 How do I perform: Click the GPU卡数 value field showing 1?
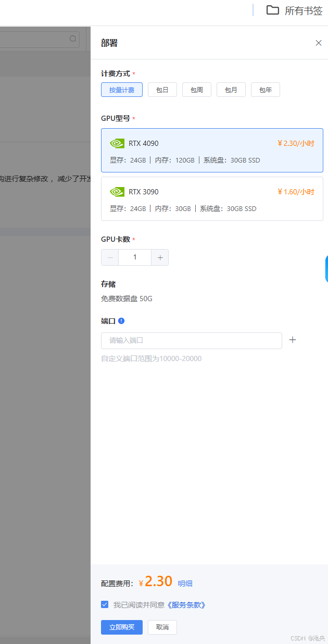(135, 257)
